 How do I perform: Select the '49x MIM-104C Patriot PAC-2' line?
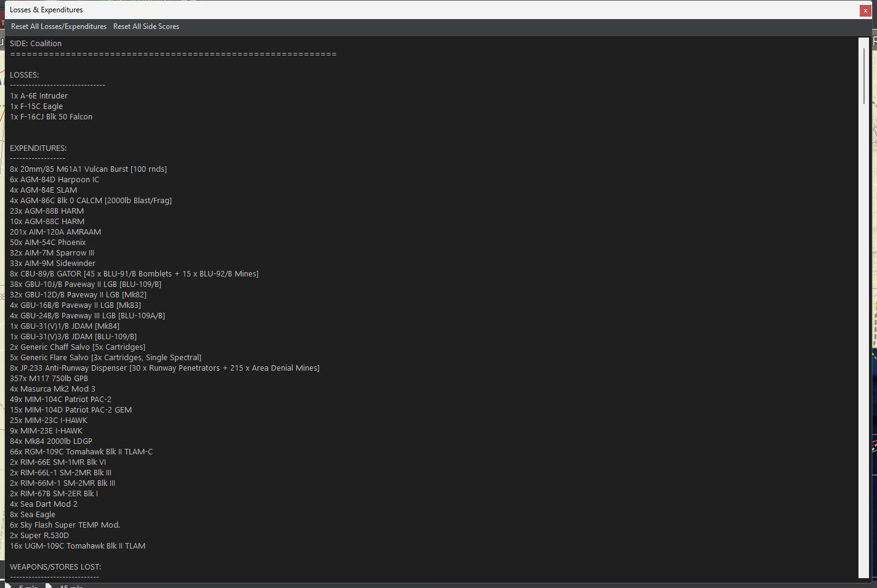pos(60,400)
